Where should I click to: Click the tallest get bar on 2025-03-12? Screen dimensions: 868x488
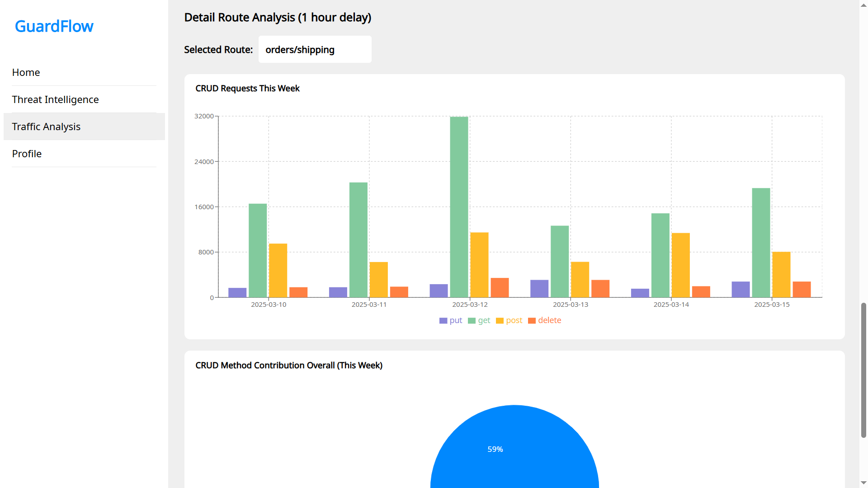point(459,207)
